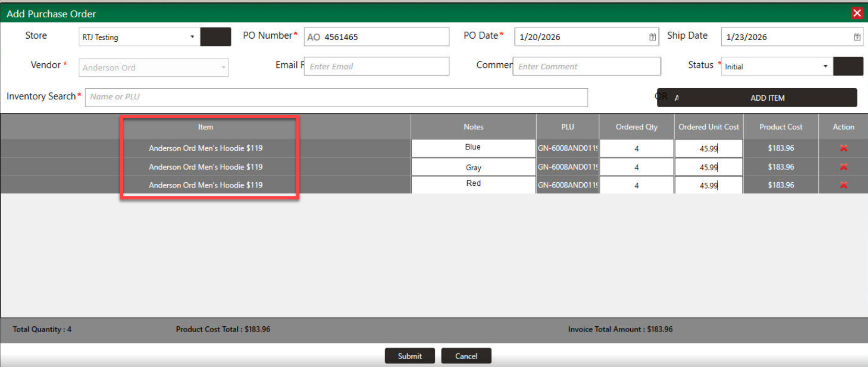This screenshot has width=868, height=367.
Task: Click the Inventory Search field
Action: pos(336,97)
